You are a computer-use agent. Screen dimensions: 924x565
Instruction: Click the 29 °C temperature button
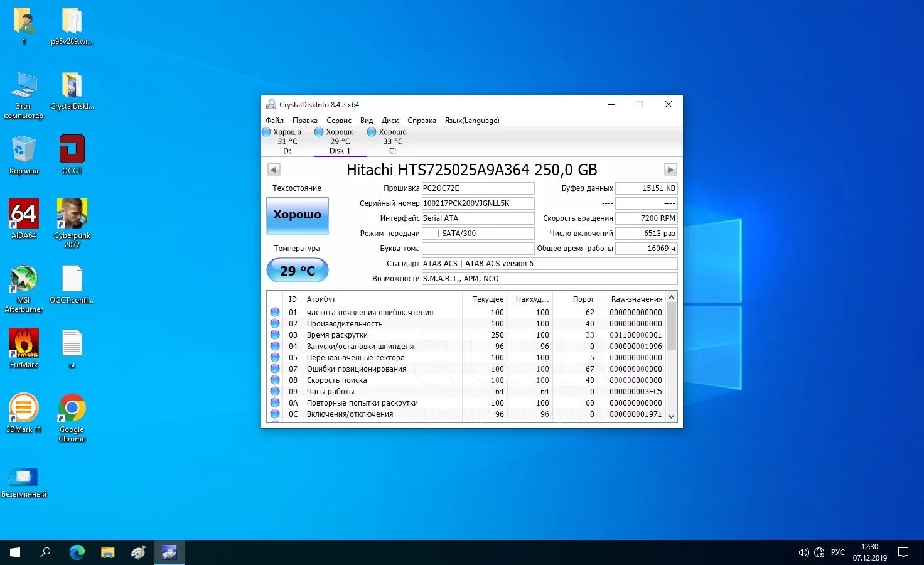pyautogui.click(x=298, y=271)
